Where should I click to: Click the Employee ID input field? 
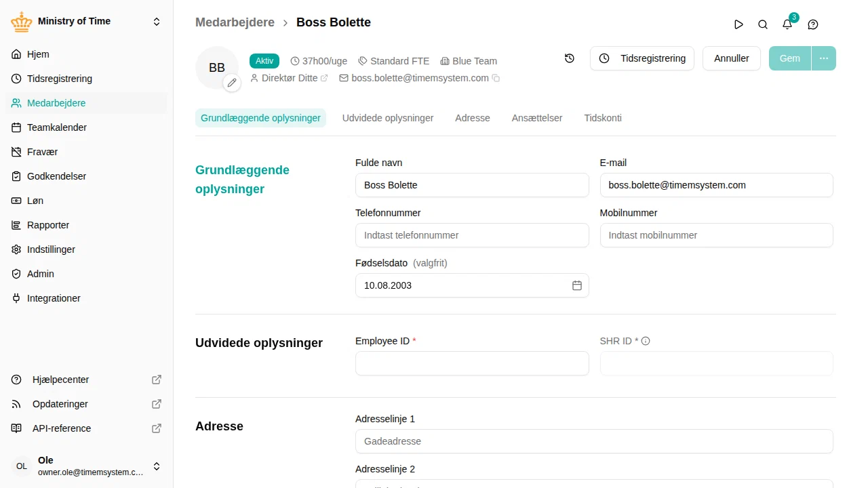(472, 363)
